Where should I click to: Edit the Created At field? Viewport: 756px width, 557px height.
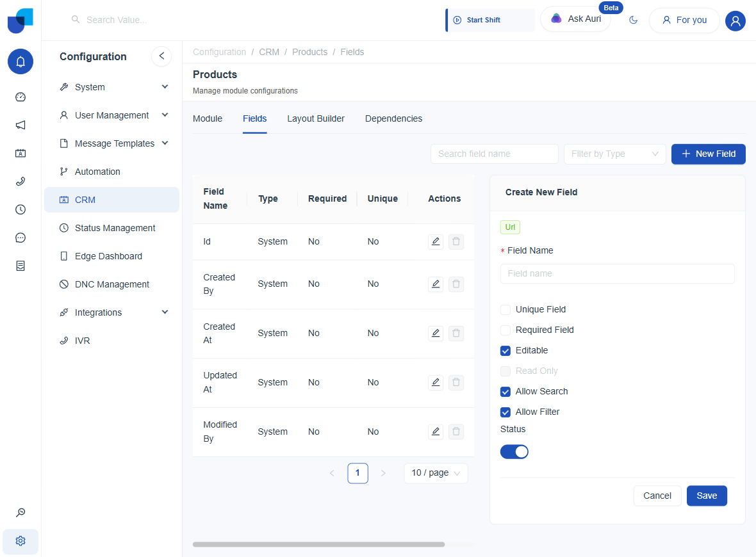click(436, 333)
